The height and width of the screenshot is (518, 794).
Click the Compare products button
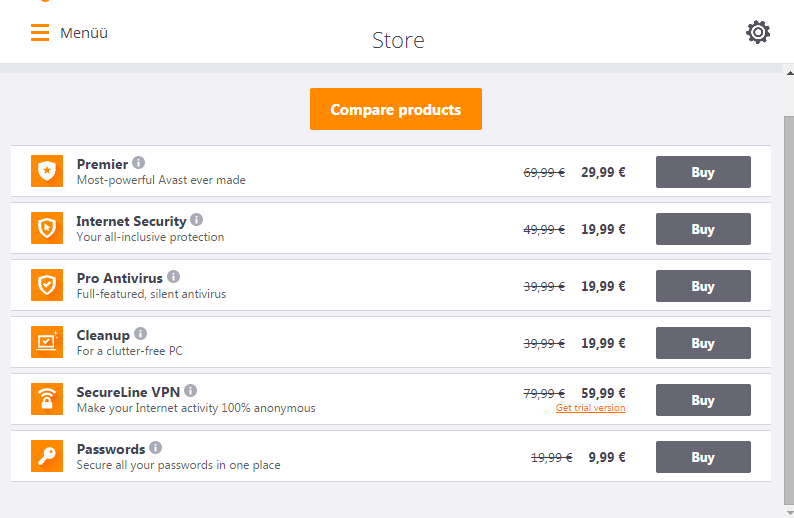click(x=396, y=109)
